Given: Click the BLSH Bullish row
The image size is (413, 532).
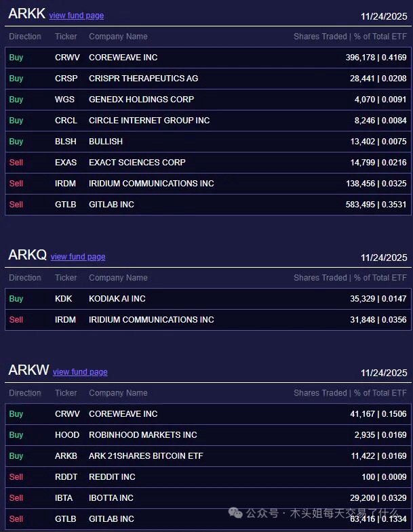Looking at the screenshot, I should pyautogui.click(x=208, y=142).
